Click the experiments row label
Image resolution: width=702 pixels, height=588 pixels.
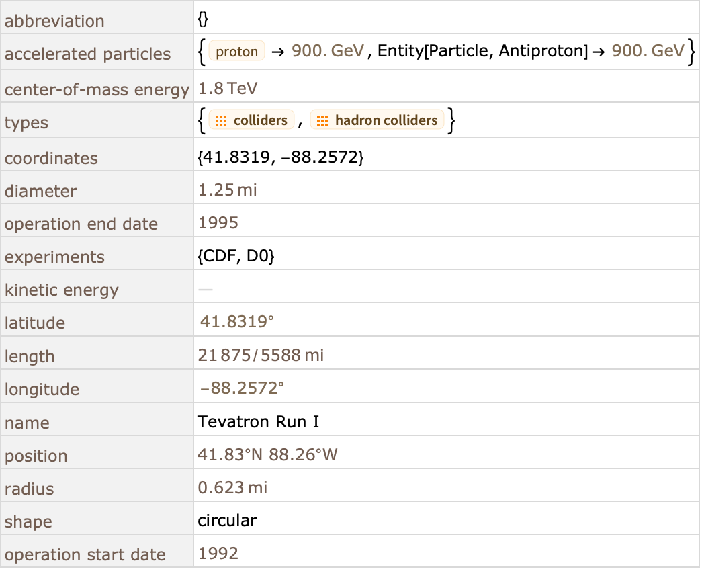pos(54,257)
